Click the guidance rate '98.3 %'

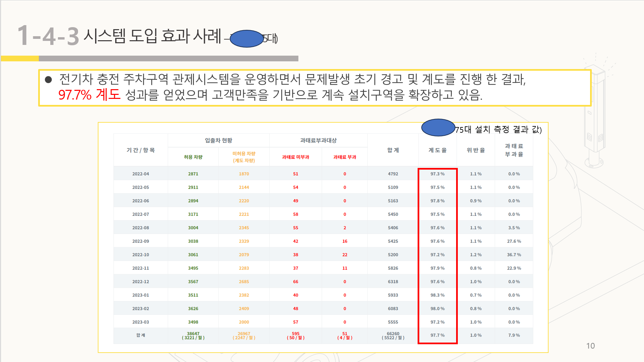pos(437,295)
